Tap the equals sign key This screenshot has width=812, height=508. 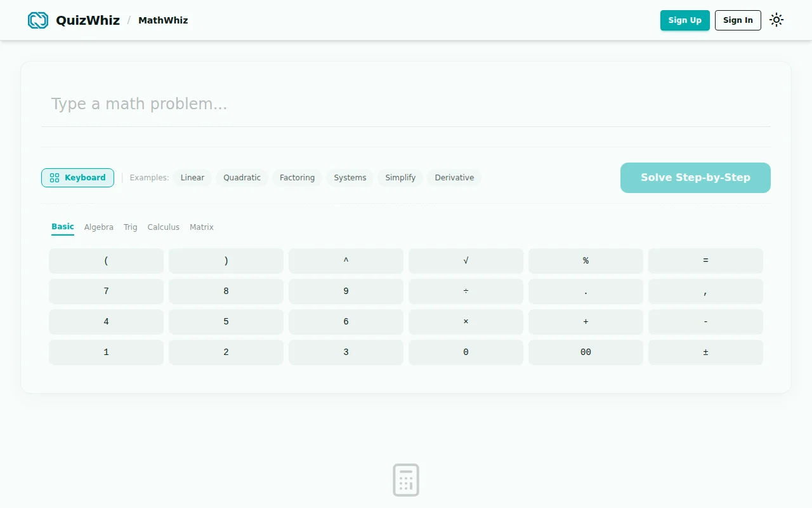pos(705,261)
